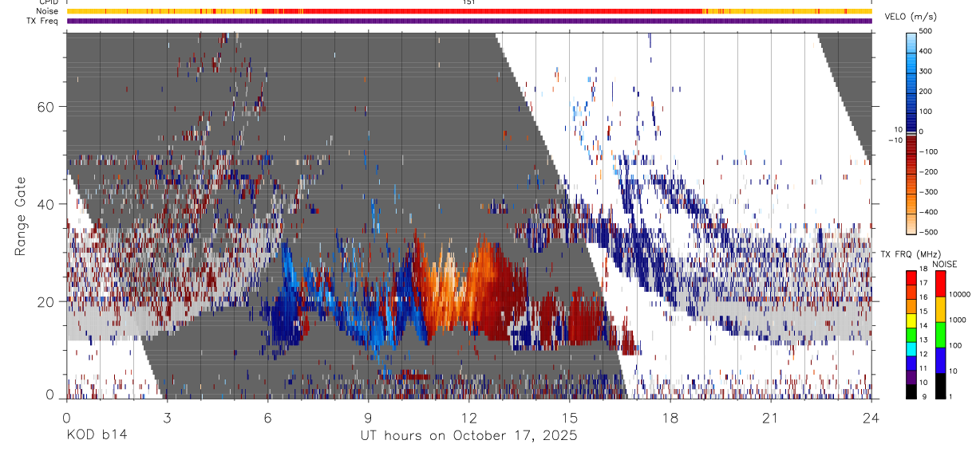The width and height of the screenshot is (980, 452).
Task: Click the -500 tick on velocity scale
Action: point(930,232)
